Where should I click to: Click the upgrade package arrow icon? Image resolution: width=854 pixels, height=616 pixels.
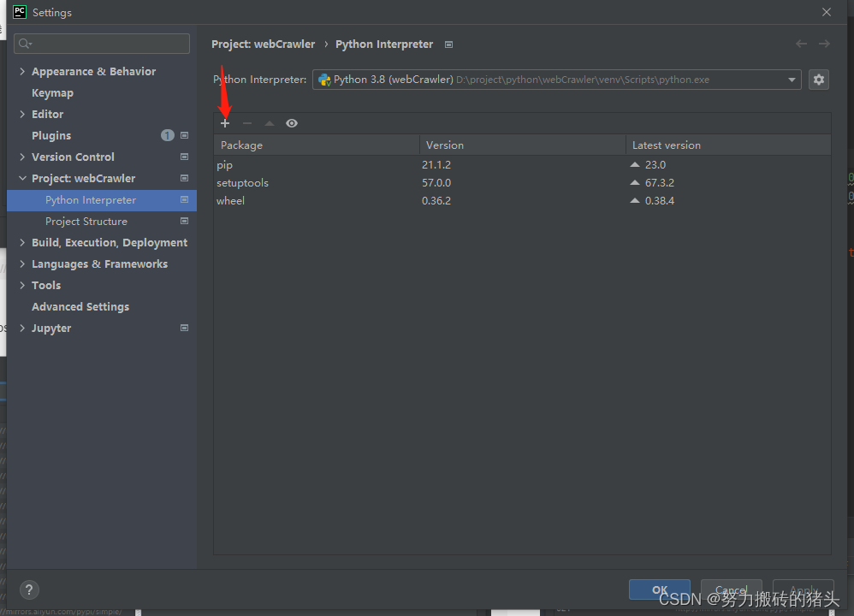pyautogui.click(x=269, y=123)
